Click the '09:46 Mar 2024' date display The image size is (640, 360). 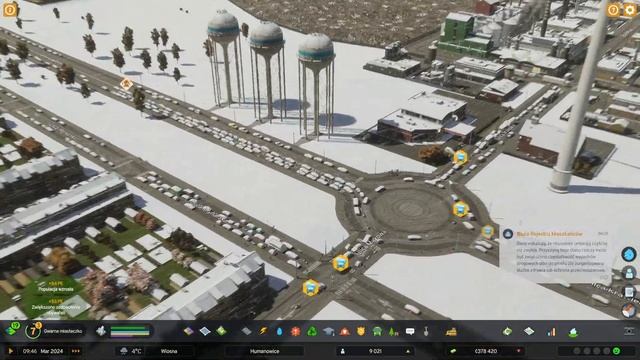point(43,351)
